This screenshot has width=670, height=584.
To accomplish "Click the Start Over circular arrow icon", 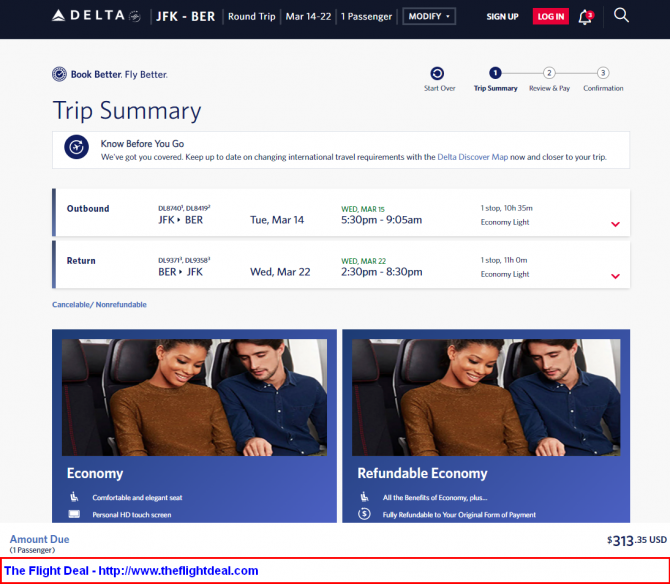I will (437, 73).
